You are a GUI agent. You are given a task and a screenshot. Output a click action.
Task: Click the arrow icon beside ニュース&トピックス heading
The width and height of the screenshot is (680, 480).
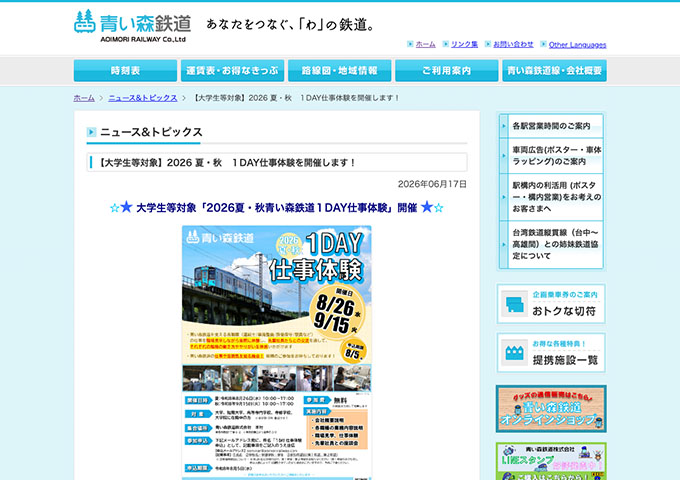tap(91, 132)
